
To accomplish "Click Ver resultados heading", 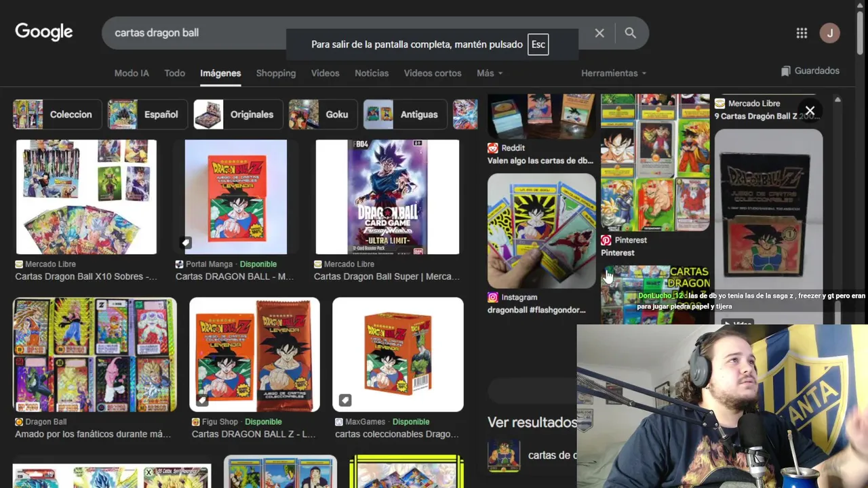I will pos(532,422).
